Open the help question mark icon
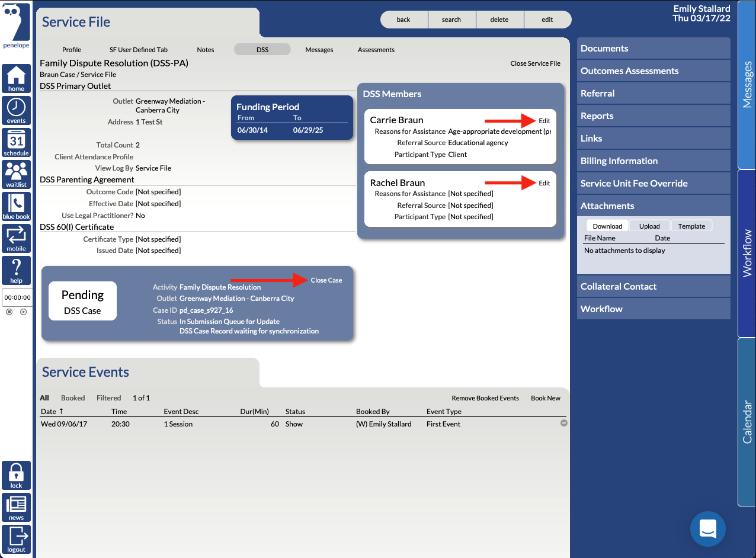This screenshot has width=756, height=558. tap(16, 271)
